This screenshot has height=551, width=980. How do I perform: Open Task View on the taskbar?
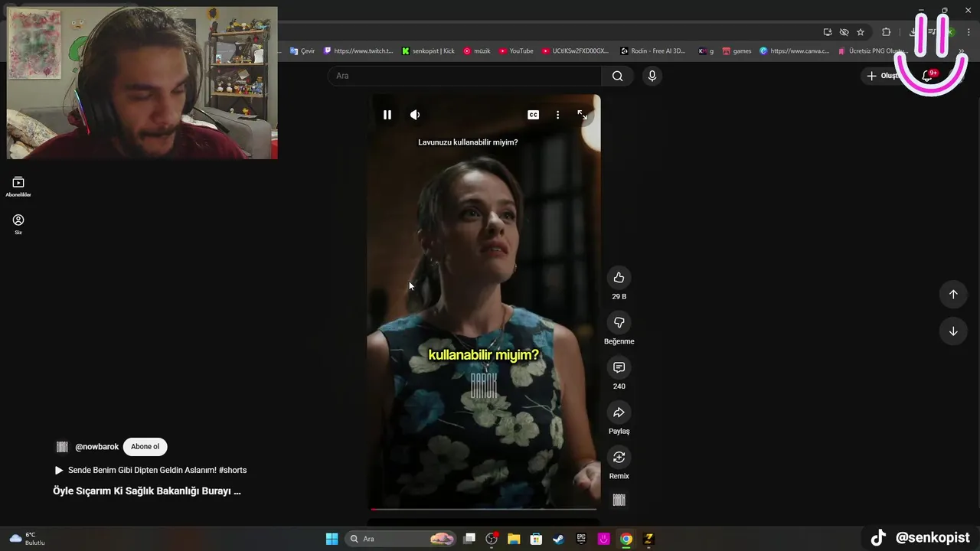pos(470,539)
